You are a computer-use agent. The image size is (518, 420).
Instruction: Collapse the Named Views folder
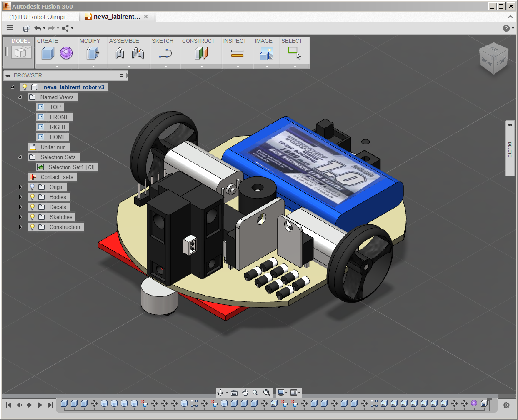pos(20,97)
